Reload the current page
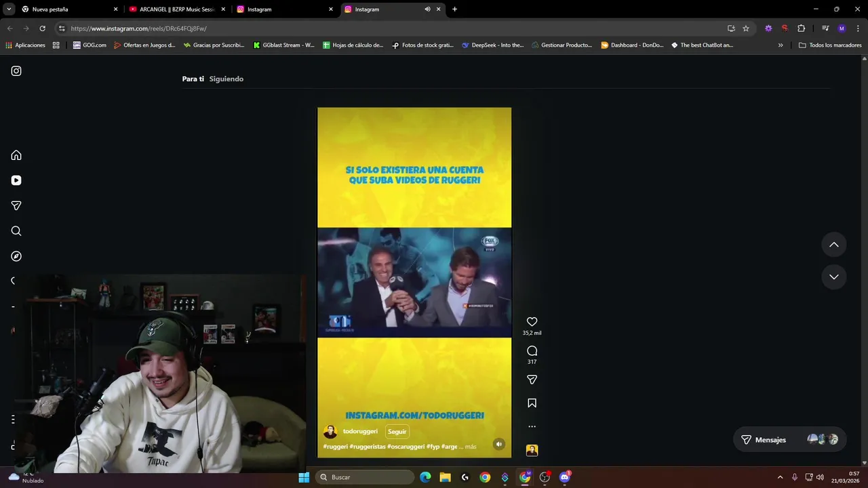The height and width of the screenshot is (488, 868). tap(42, 28)
